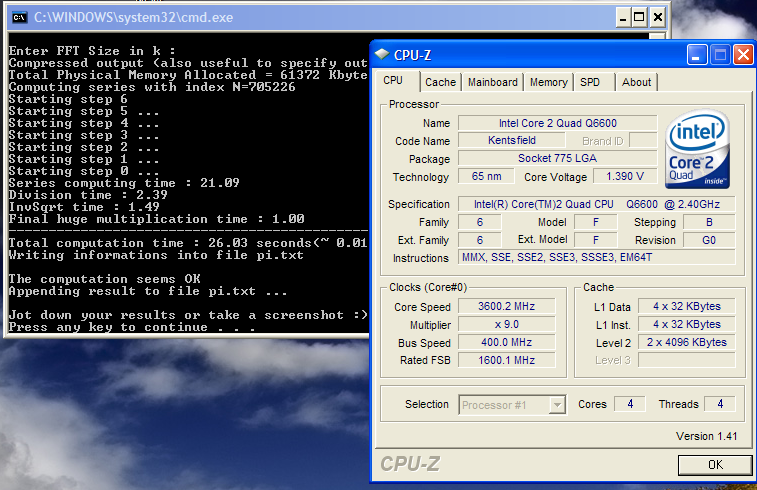Click the Level 2 cache value

coord(687,342)
